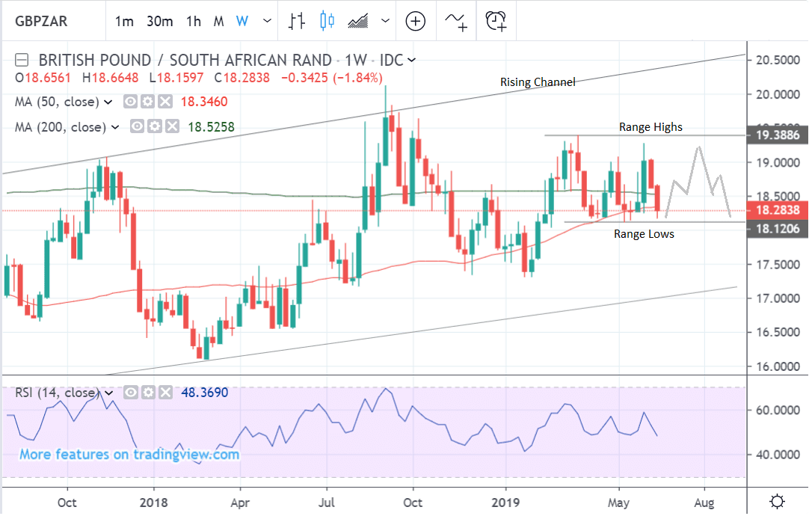Screen dimensions: 812x516
Task: Select the 1h timeframe
Action: (x=194, y=21)
